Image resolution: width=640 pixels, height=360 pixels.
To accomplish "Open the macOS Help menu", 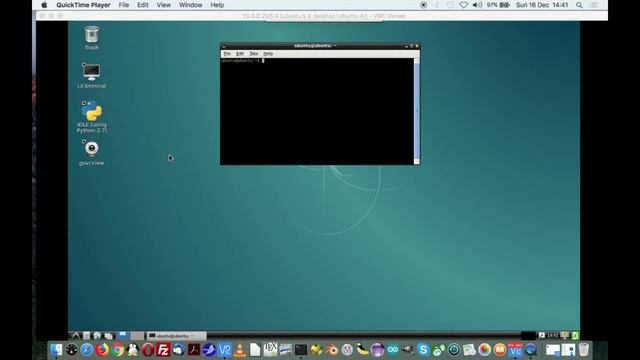I will coord(217,5).
